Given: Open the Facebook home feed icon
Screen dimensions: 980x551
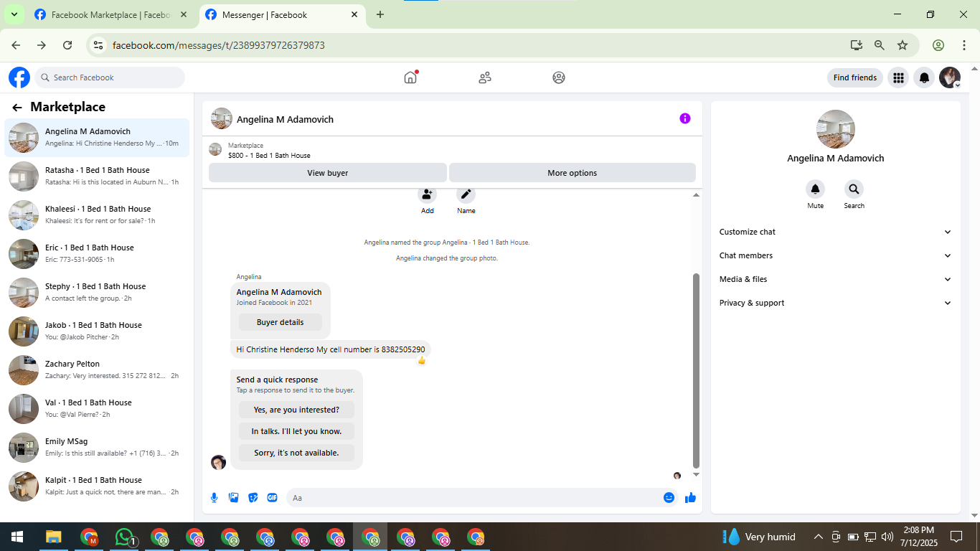Looking at the screenshot, I should click(410, 77).
